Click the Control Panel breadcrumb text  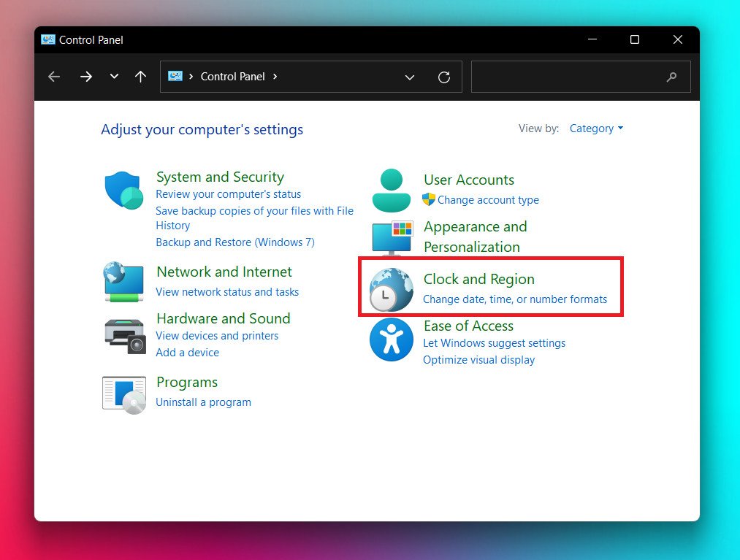click(233, 77)
